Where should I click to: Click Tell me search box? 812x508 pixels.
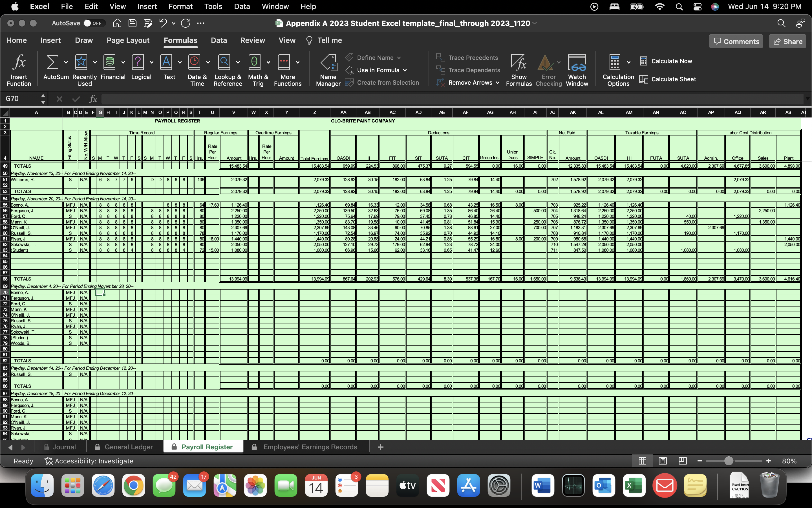click(324, 40)
